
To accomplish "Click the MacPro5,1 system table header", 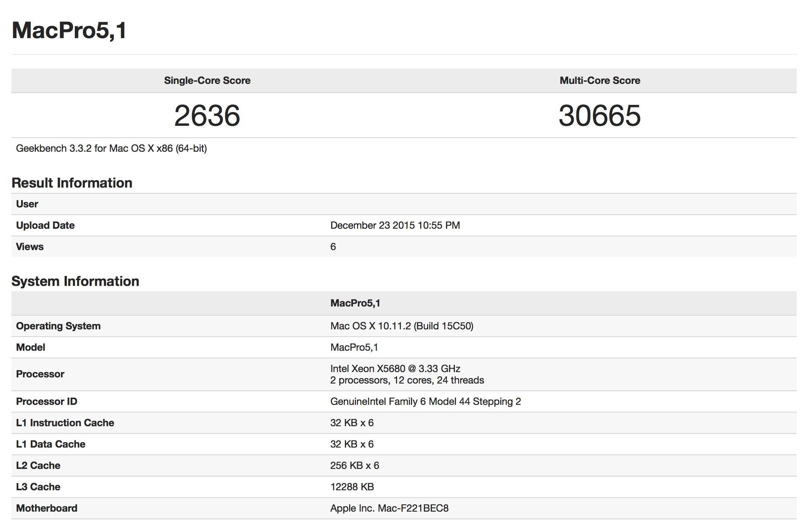I will (355, 303).
